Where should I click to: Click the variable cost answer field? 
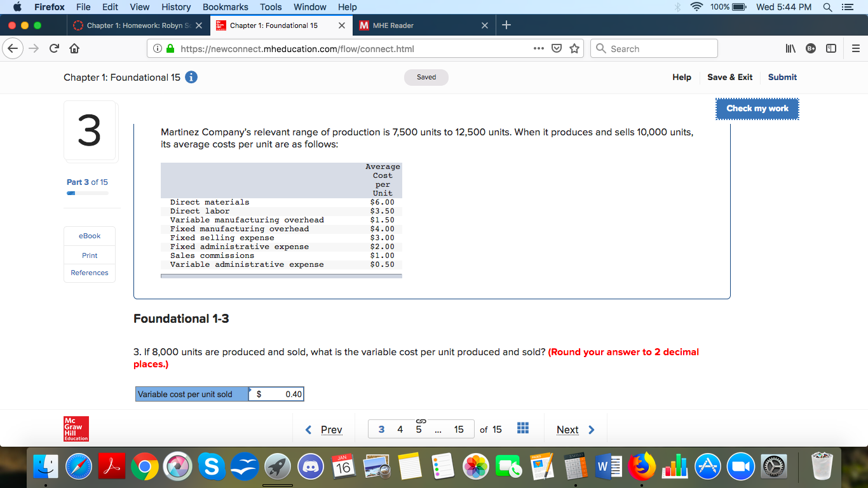(x=276, y=394)
